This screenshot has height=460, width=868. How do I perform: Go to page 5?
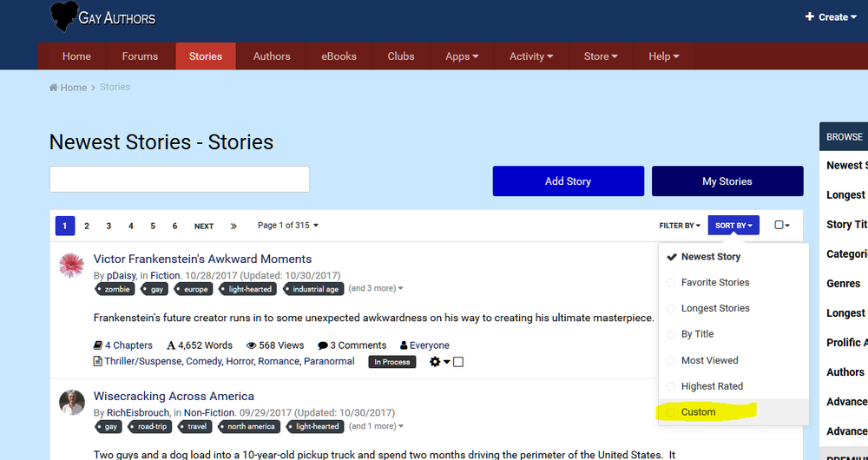[153, 226]
